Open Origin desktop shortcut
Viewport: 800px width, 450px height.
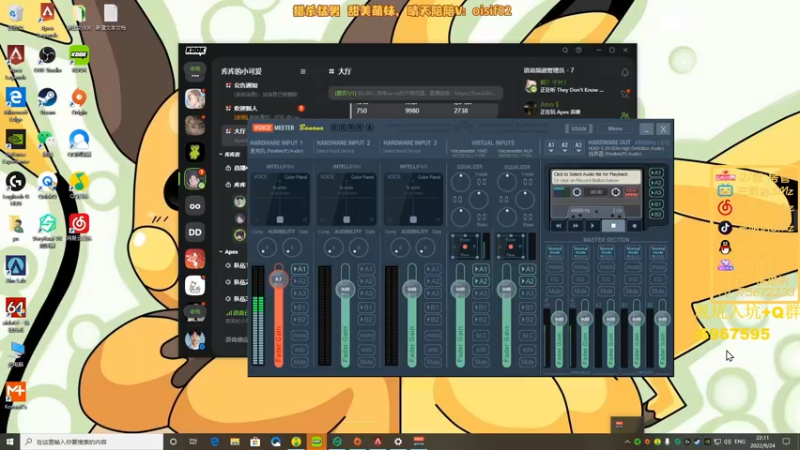tap(79, 101)
